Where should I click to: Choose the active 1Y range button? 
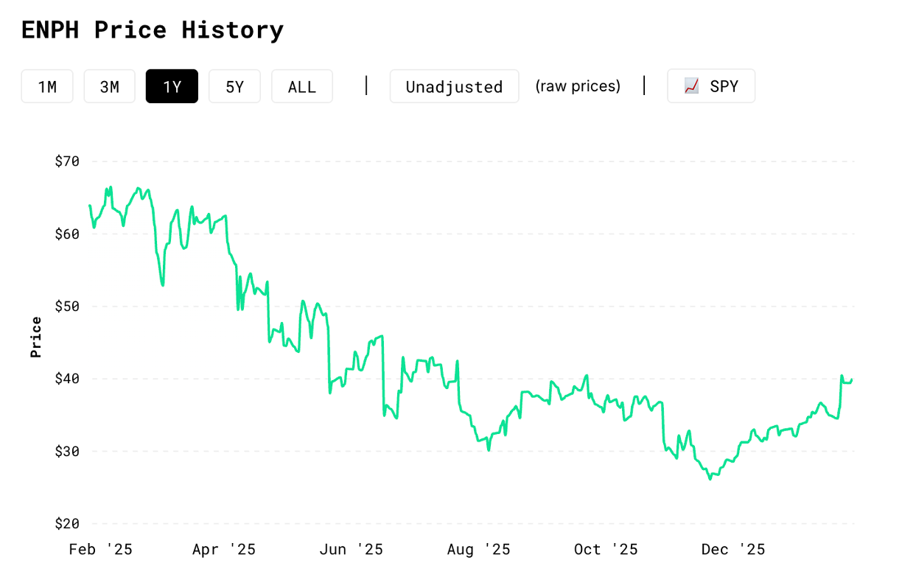172,86
